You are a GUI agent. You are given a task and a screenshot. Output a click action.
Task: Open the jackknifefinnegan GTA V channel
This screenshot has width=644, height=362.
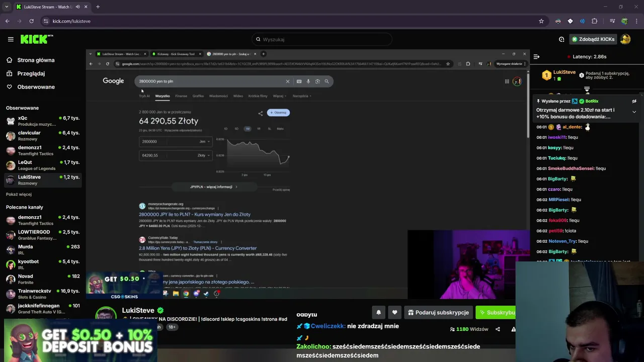(43, 308)
